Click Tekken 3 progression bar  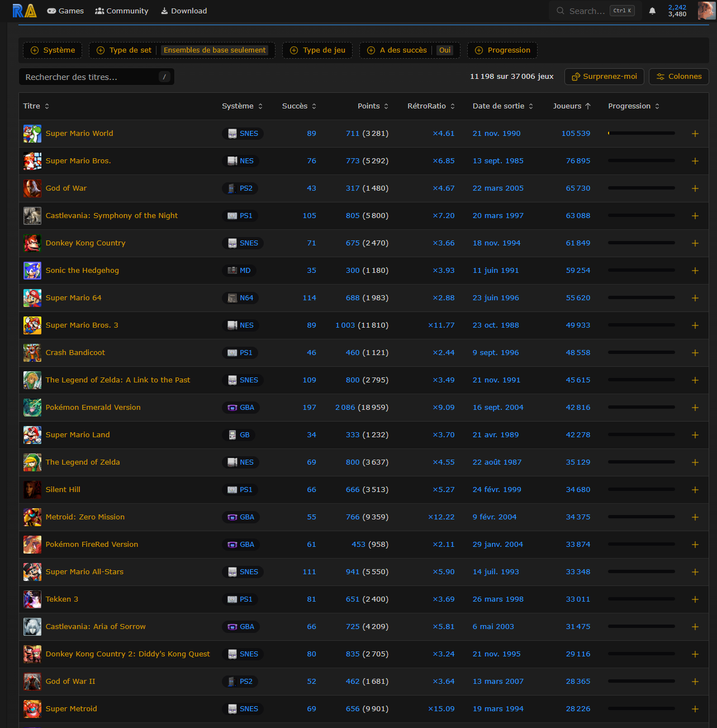(642, 599)
